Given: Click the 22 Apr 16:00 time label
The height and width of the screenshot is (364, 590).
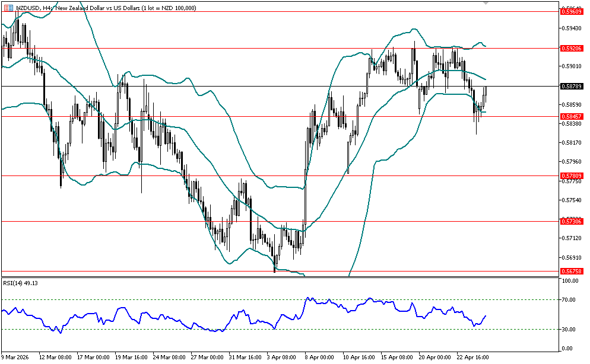Looking at the screenshot, I should tap(472, 357).
